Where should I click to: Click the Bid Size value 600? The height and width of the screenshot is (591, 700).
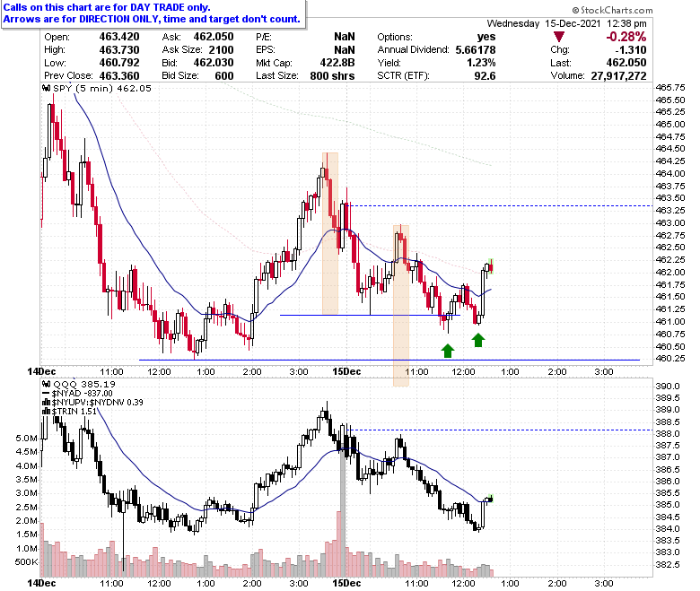(x=224, y=76)
